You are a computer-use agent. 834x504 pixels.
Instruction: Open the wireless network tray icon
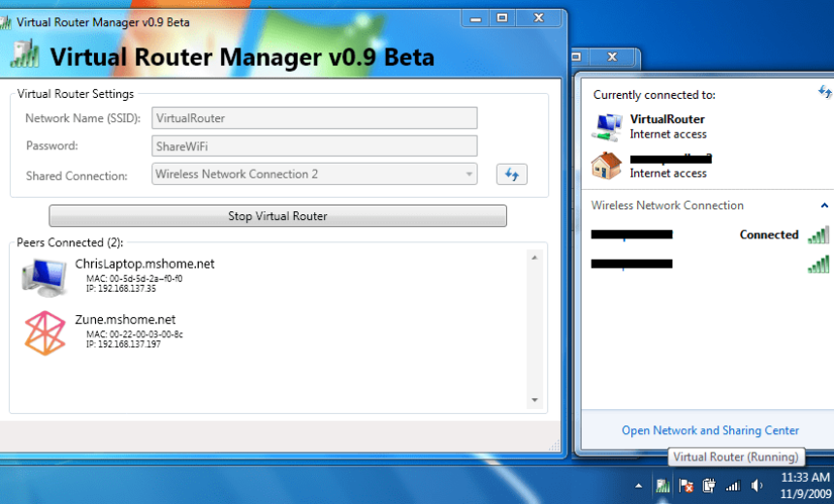click(x=732, y=486)
